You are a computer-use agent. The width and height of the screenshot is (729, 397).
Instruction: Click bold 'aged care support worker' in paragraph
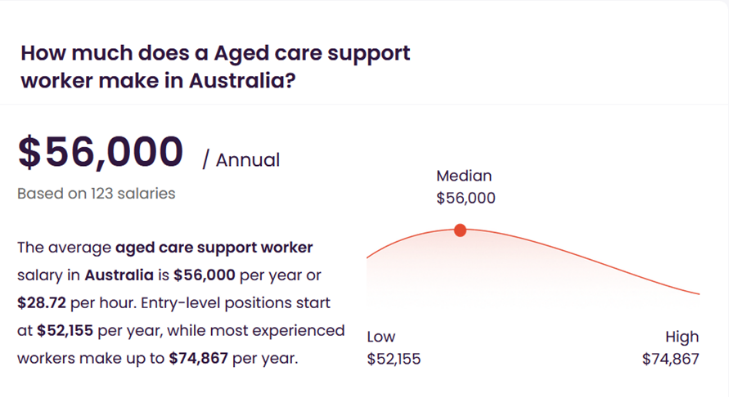point(214,247)
